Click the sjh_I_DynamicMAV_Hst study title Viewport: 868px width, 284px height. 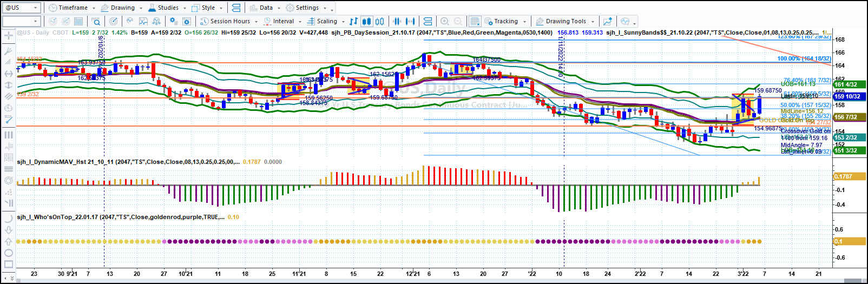[128, 162]
